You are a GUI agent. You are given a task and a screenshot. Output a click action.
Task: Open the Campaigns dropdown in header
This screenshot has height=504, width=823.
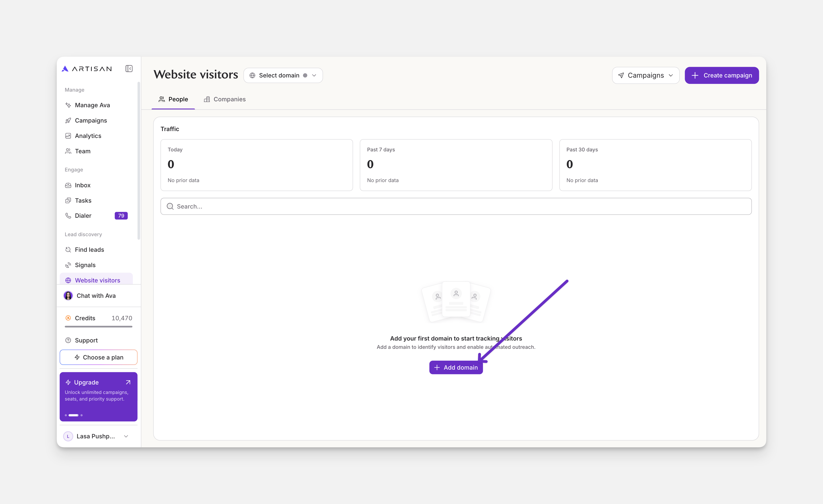[x=645, y=75]
